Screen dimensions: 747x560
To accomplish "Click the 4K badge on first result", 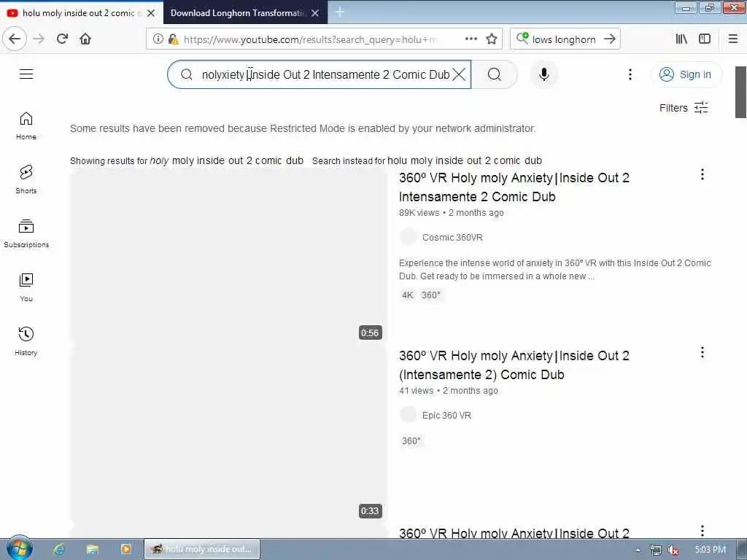I will point(407,295).
